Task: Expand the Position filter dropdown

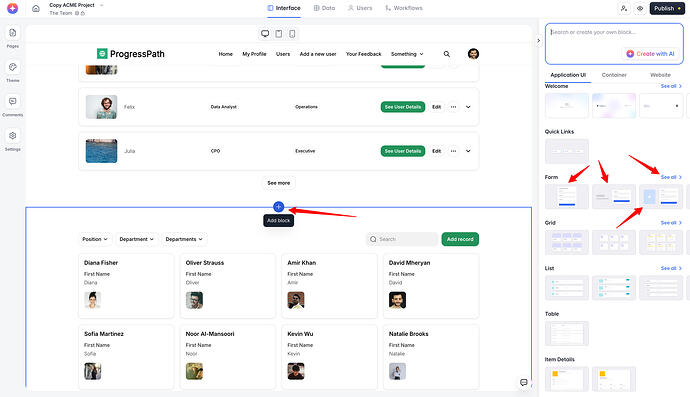Action: 95,239
